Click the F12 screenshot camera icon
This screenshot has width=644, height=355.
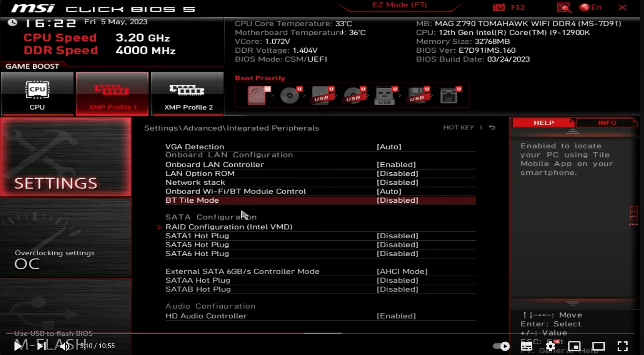pos(498,7)
